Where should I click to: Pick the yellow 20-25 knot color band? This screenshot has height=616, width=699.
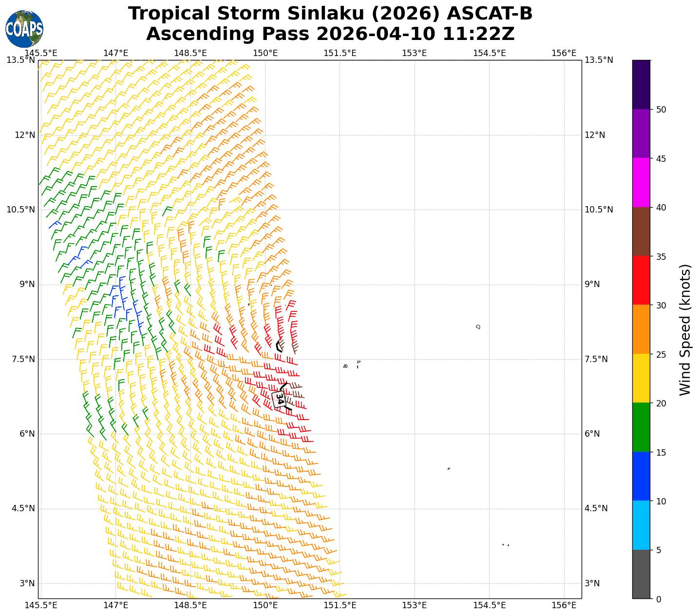pyautogui.click(x=641, y=378)
